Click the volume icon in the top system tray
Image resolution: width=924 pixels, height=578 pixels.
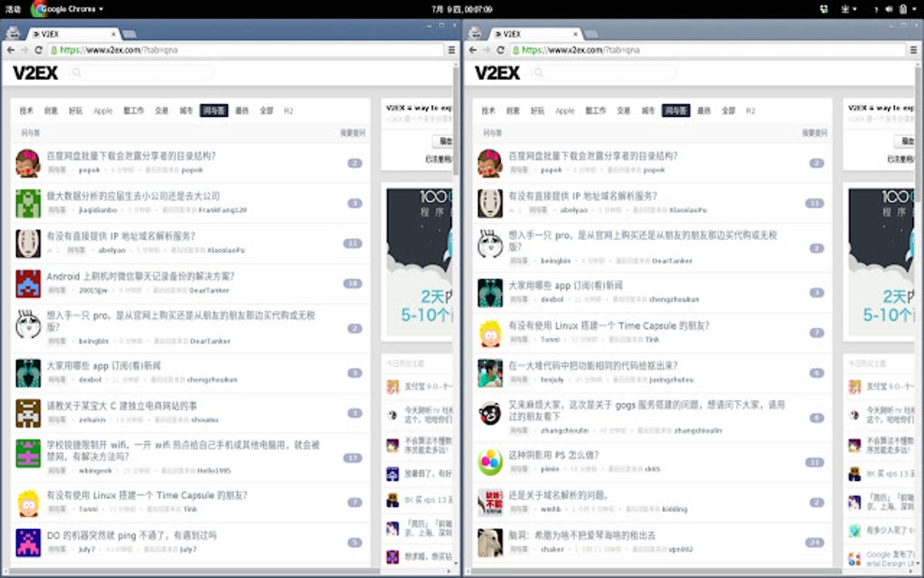(889, 9)
